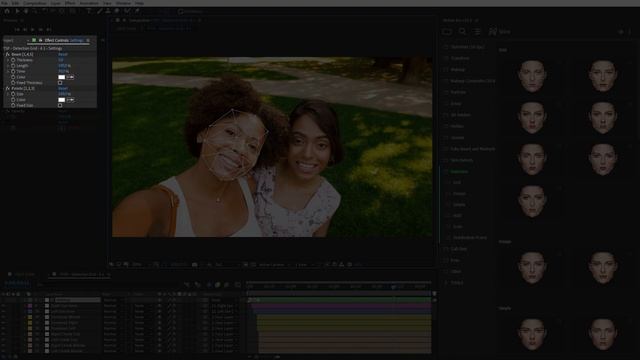Select the Selection tool in the toolbar
Viewport: 640px width, 360px height.
pos(17,11)
